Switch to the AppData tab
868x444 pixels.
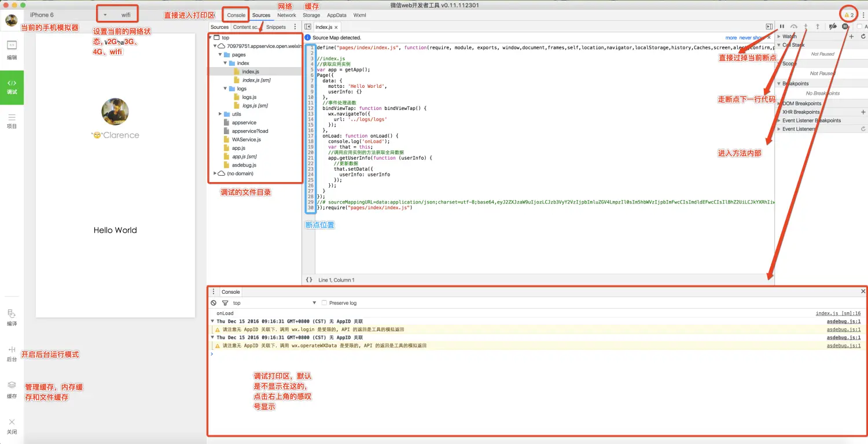337,15
